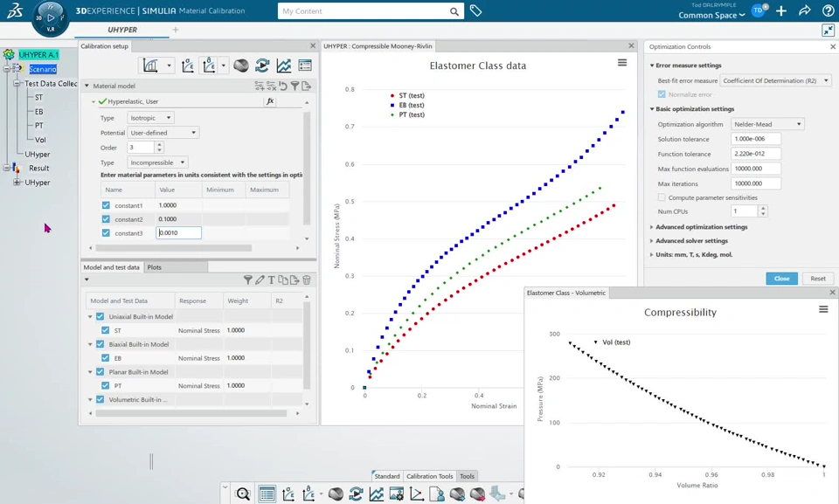
Task: Click the zoom magnifier in the bottom toolbar
Action: [x=243, y=494]
